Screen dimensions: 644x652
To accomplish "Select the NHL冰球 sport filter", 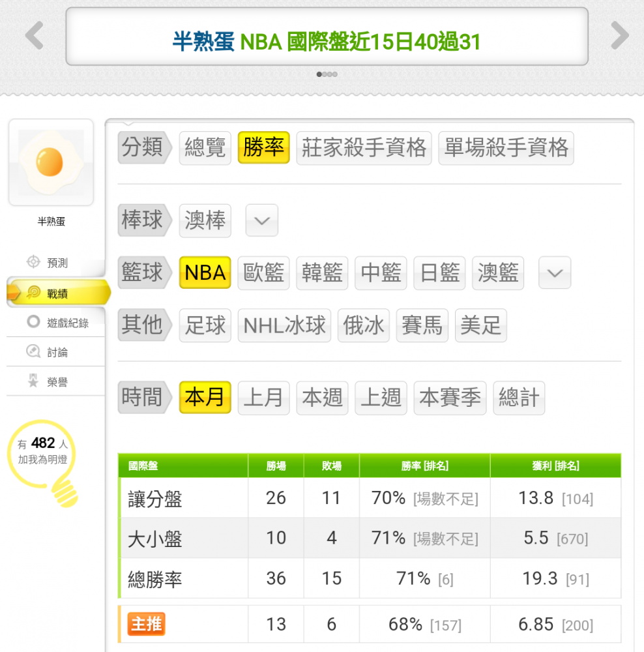I will [284, 325].
